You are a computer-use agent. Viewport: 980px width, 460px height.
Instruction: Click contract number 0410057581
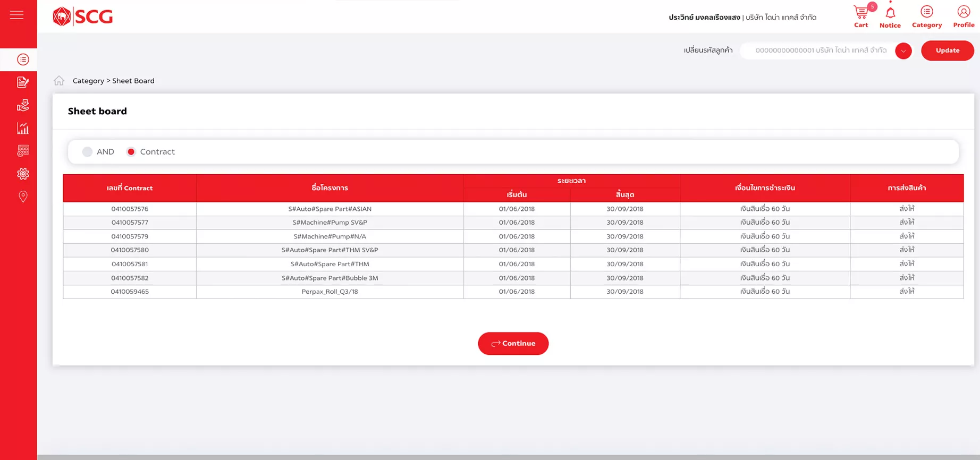click(130, 264)
